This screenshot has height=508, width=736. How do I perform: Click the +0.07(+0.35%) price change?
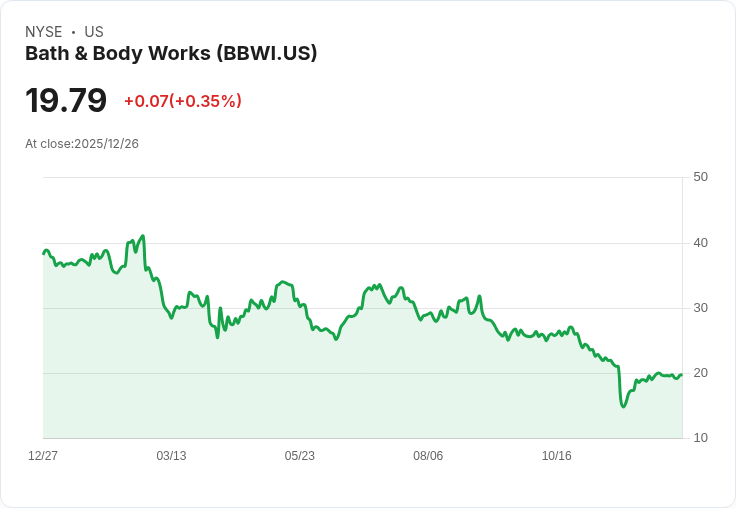pyautogui.click(x=183, y=101)
